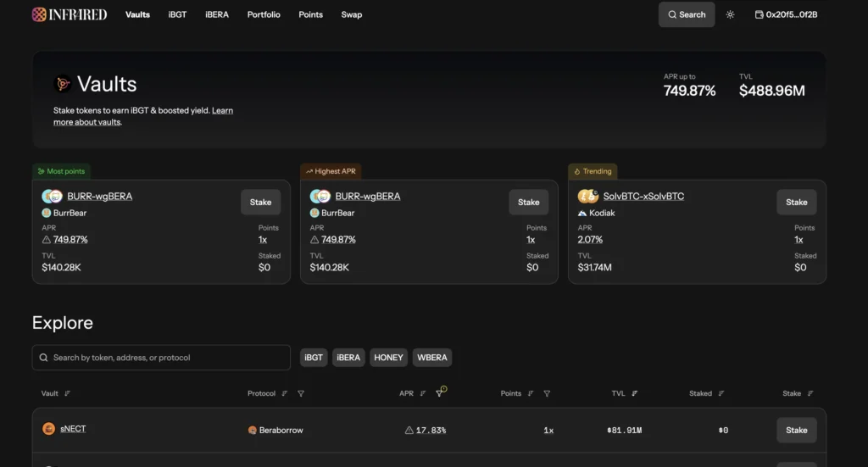Click the Most points badge
The height and width of the screenshot is (467, 868).
click(61, 171)
